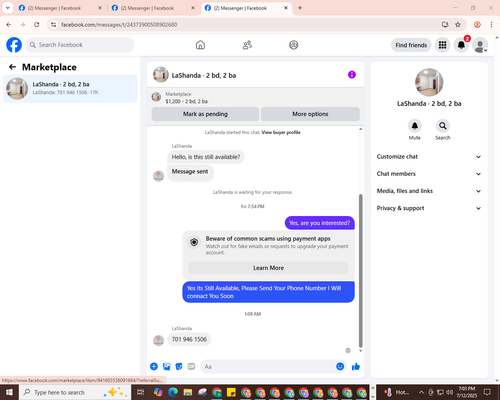Open the Friends icon in top navigation

coord(247,45)
